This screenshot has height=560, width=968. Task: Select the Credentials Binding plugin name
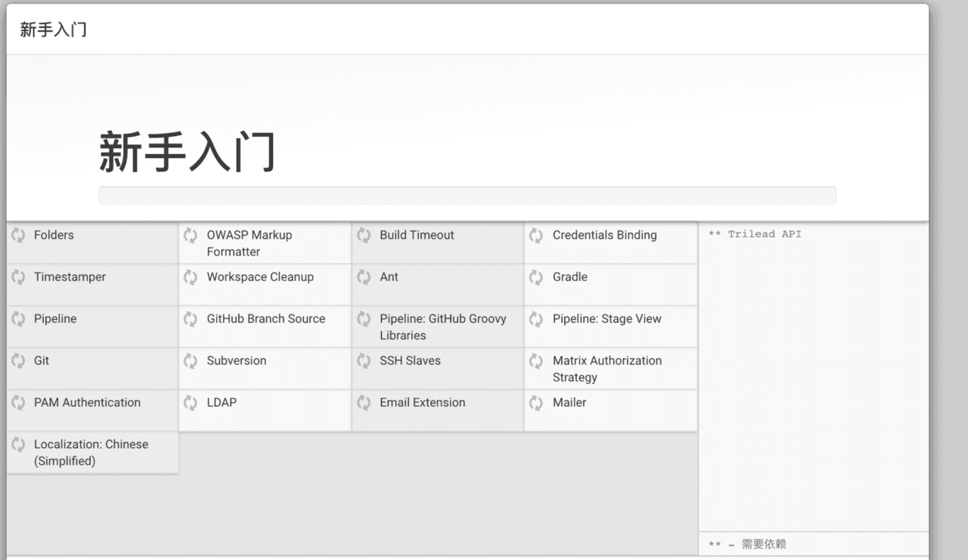click(x=604, y=235)
